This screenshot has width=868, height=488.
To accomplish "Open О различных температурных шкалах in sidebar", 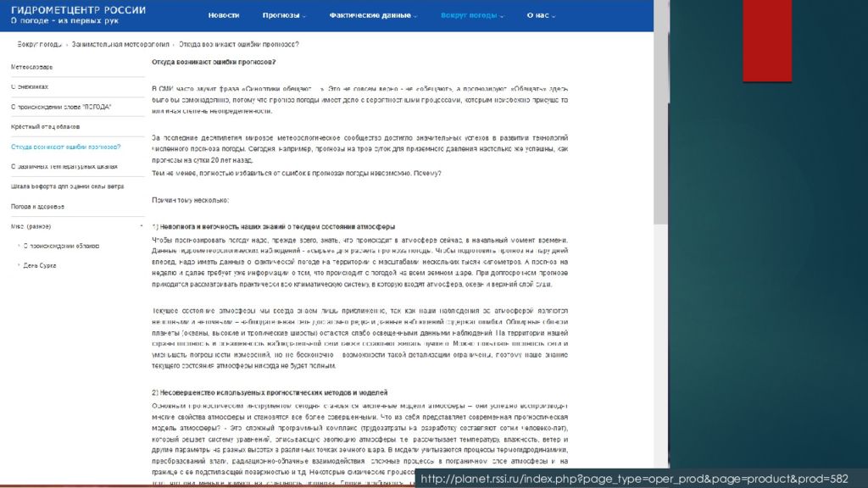I will pyautogui.click(x=64, y=167).
